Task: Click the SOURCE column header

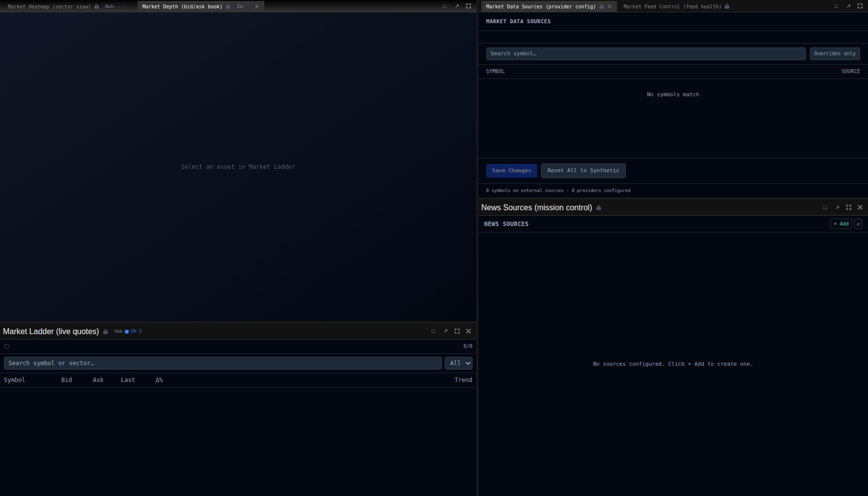Action: [x=851, y=72]
